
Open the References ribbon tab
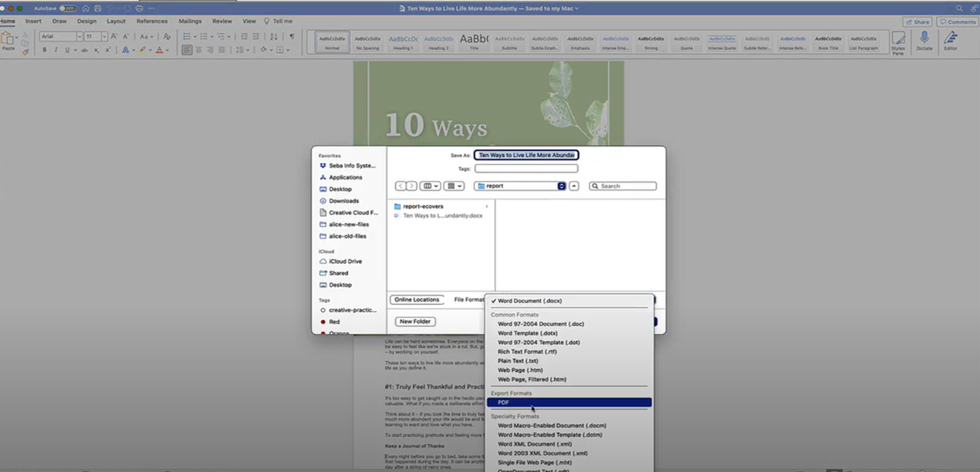coord(152,21)
